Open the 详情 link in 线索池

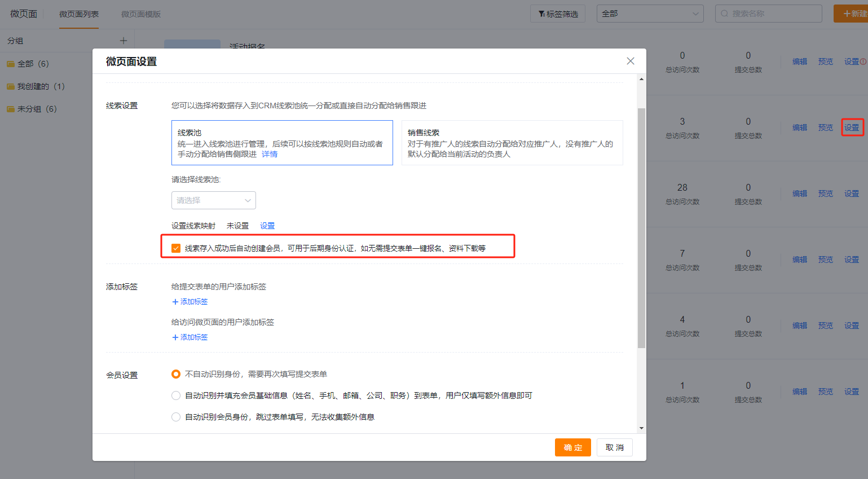point(270,154)
